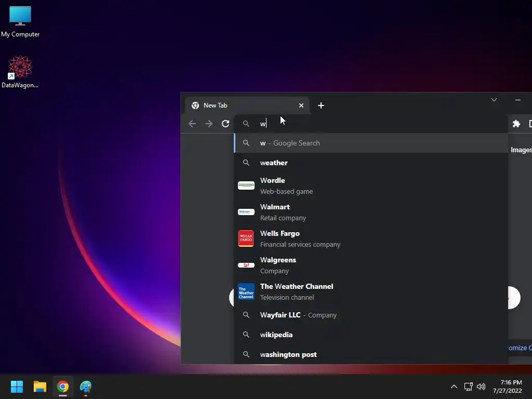Click Chrome's back navigation arrow

coord(192,124)
